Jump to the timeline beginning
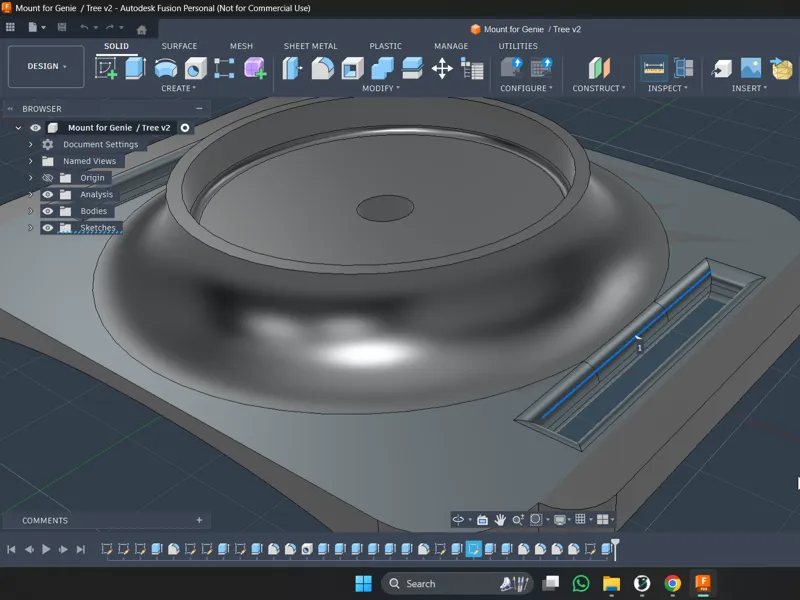The image size is (800, 600). point(11,549)
